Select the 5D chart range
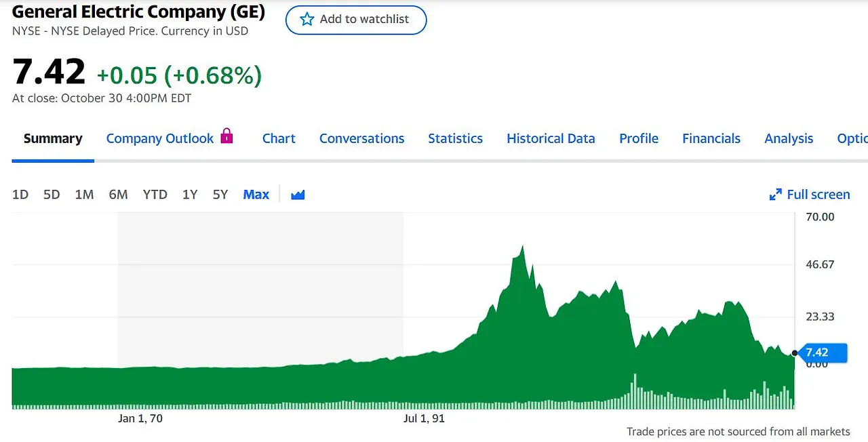 [52, 195]
